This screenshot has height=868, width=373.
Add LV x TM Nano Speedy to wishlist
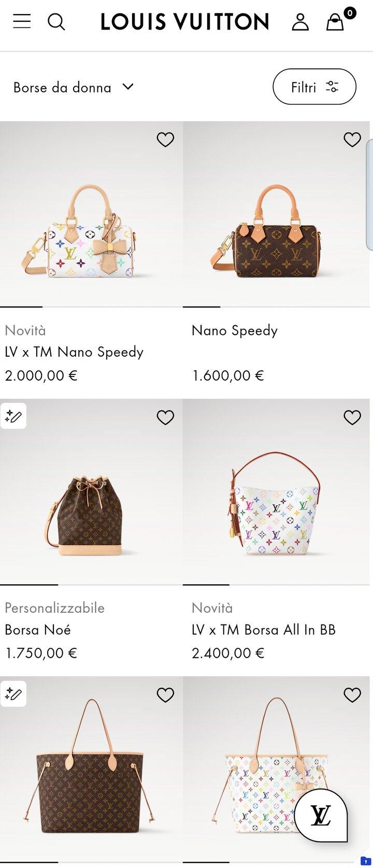coord(165,139)
